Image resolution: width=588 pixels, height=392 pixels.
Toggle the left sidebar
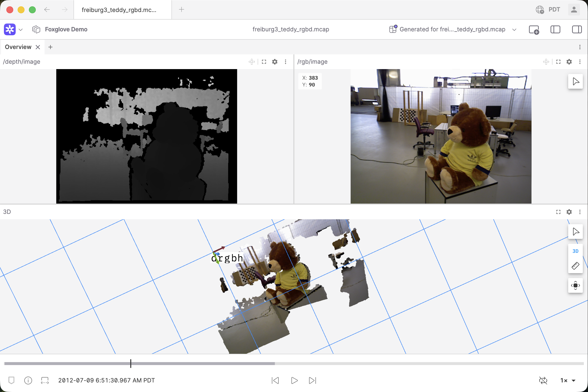555,29
